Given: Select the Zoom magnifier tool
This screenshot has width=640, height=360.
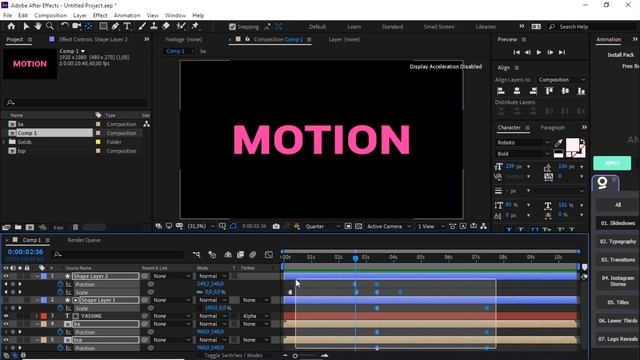Looking at the screenshot, I should click(50, 26).
